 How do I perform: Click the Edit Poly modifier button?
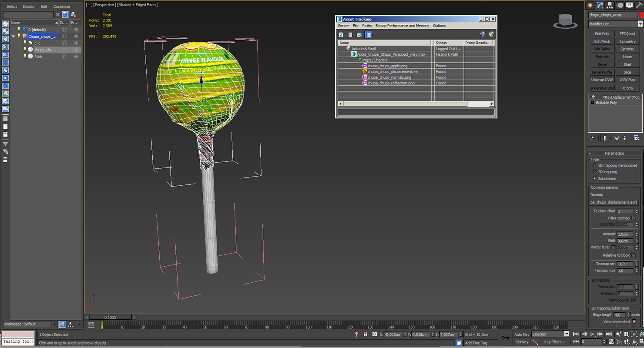(602, 33)
